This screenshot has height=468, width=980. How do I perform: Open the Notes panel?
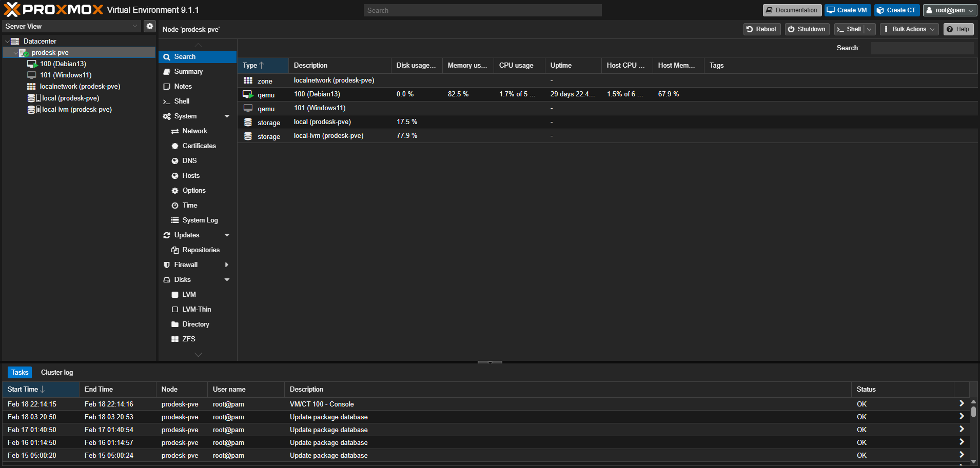click(198, 87)
